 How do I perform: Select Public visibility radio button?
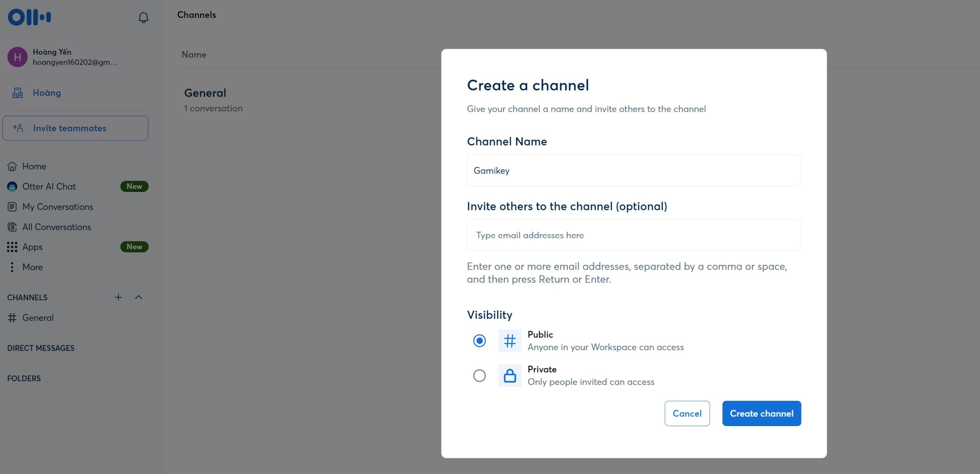point(479,341)
